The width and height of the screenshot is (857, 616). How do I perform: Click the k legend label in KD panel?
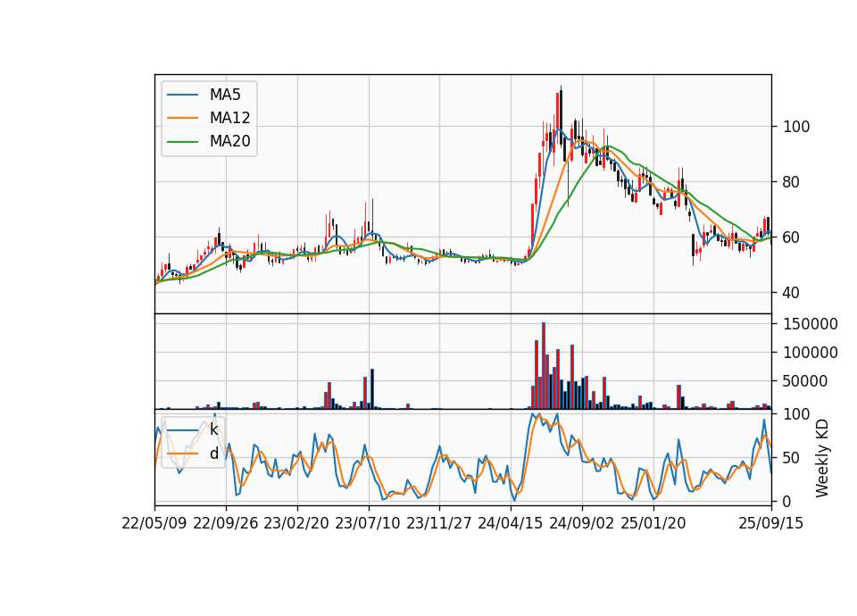coord(213,429)
